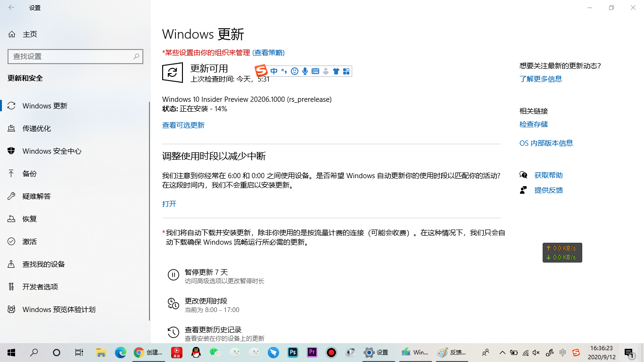Image resolution: width=644 pixels, height=362 pixels.
Task: Click the 查找设置 search field
Action: pos(75,56)
